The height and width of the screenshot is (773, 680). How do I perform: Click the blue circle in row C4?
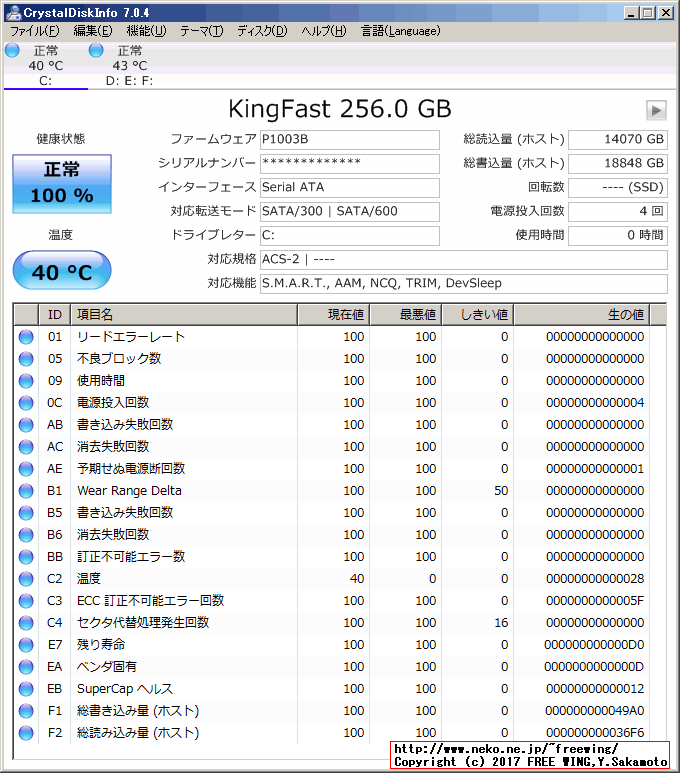(26, 623)
